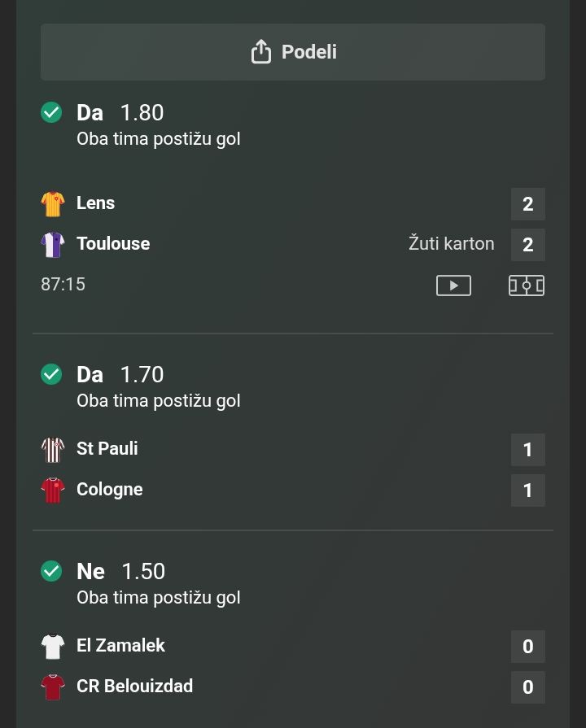Tap the CR Belouizdad jersey icon
This screenshot has height=728, width=586.
53,687
